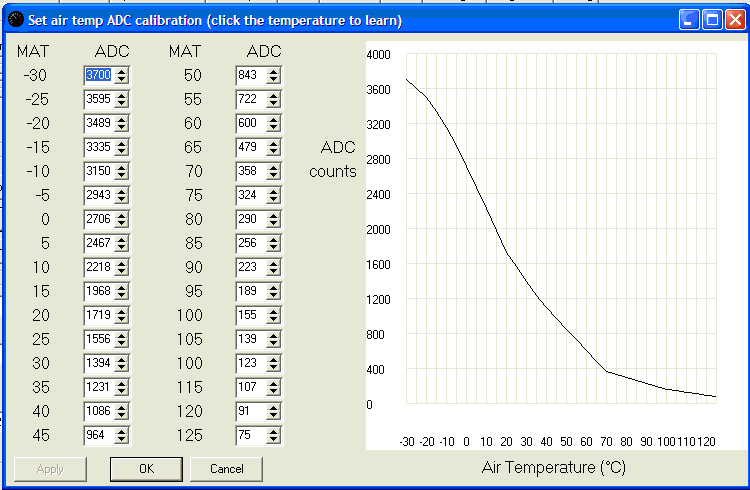This screenshot has width=750, height=490.
Task: Click the ADC field reading 123
Action: pyautogui.click(x=251, y=363)
